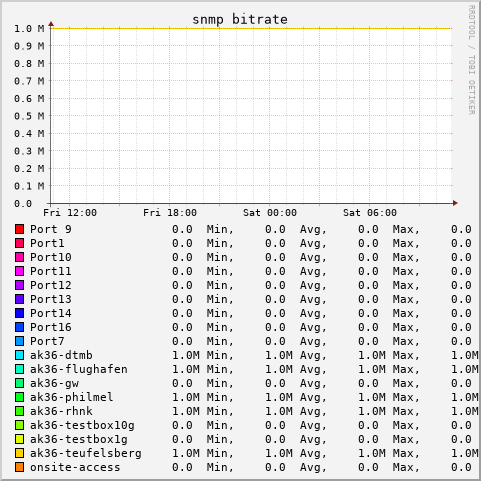Click the ak36-rhnk legend label
This screenshot has height=481, width=481.
[x=61, y=411]
